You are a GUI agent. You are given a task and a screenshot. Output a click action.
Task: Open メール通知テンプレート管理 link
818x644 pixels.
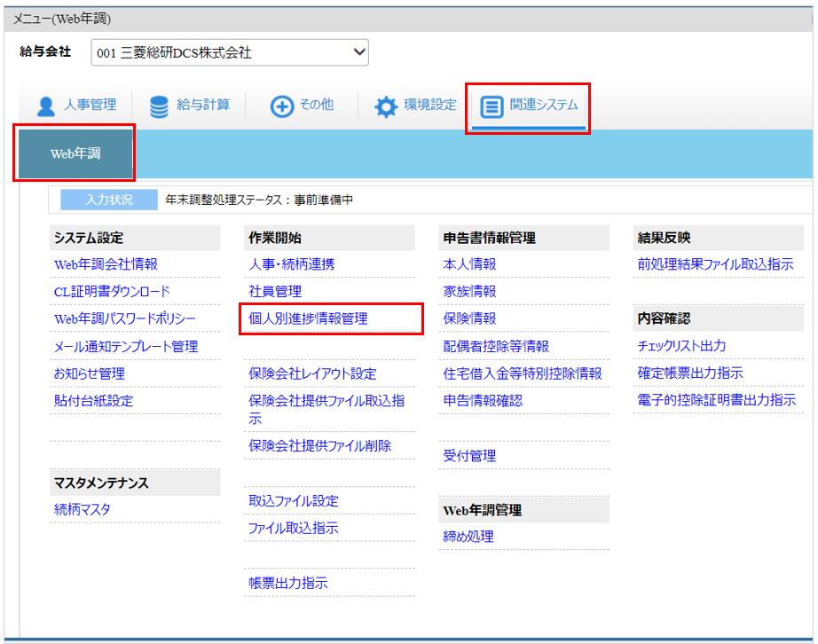[126, 346]
